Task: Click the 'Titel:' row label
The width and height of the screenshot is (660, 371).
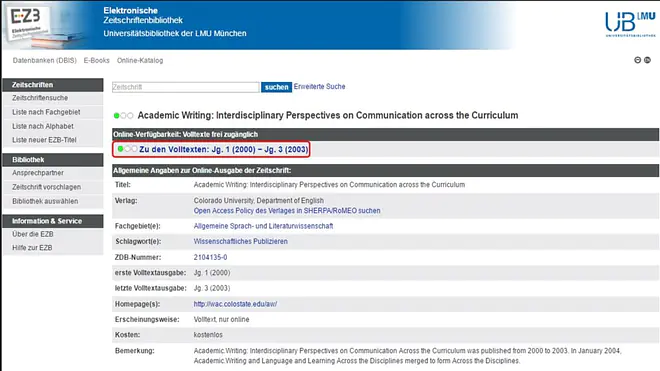Action: click(123, 185)
